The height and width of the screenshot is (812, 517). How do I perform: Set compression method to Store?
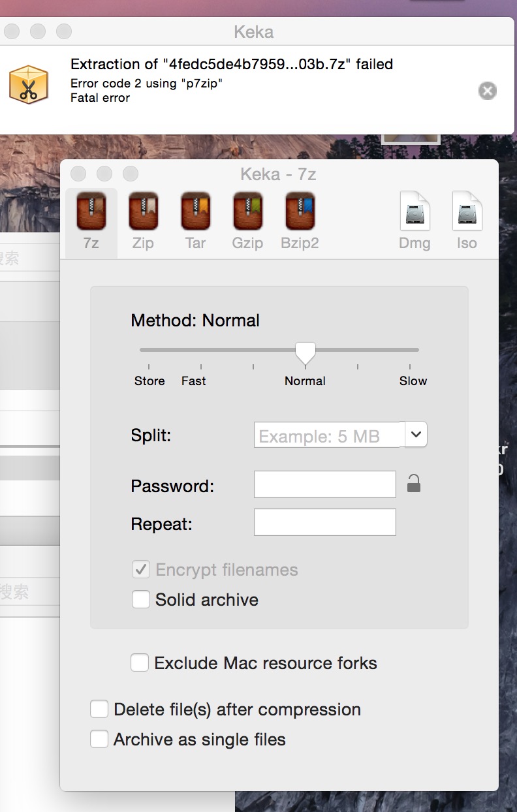[149, 381]
